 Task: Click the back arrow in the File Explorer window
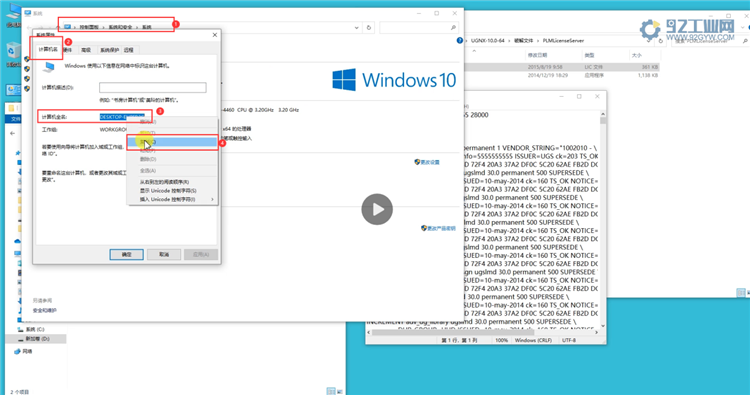click(x=13, y=133)
